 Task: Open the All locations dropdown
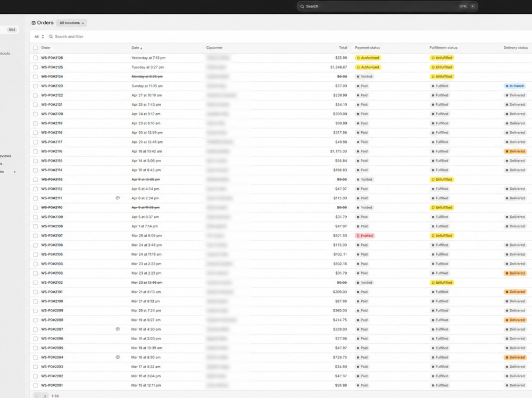72,23
